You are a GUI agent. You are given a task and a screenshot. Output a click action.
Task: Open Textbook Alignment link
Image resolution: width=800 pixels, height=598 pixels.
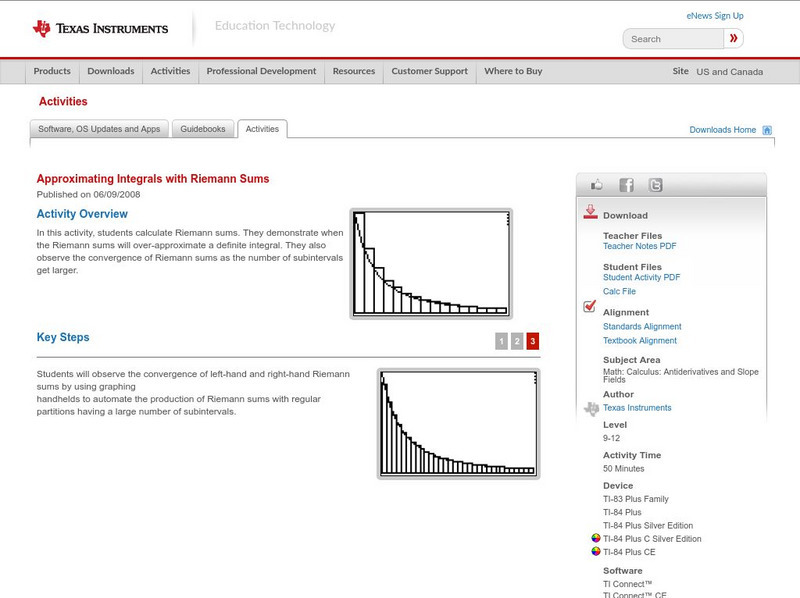click(640, 340)
